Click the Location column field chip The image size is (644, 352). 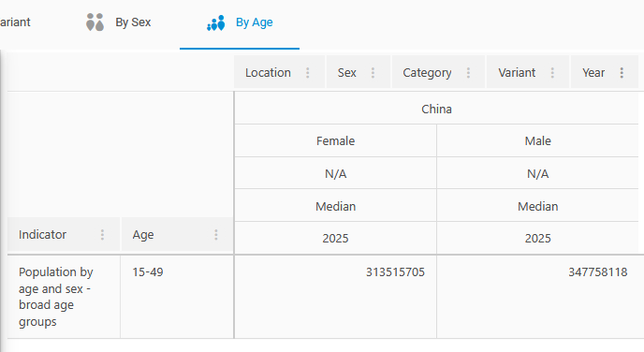click(279, 72)
